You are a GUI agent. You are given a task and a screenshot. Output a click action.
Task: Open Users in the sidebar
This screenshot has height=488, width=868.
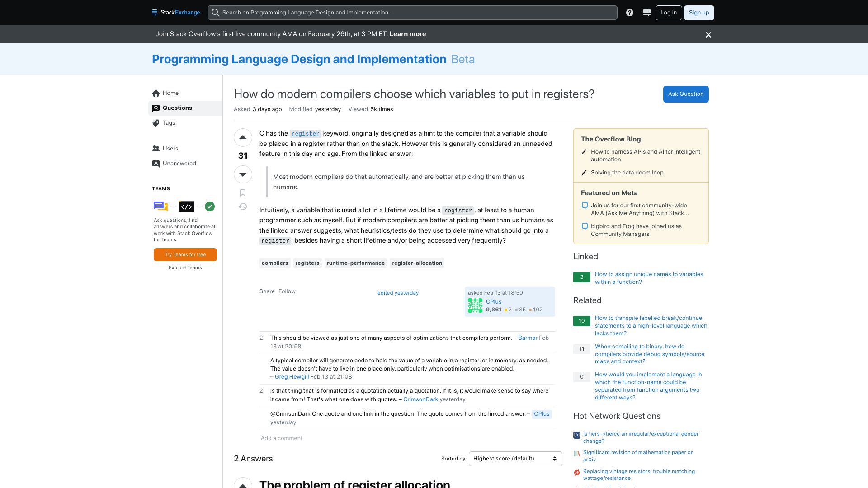click(185, 149)
